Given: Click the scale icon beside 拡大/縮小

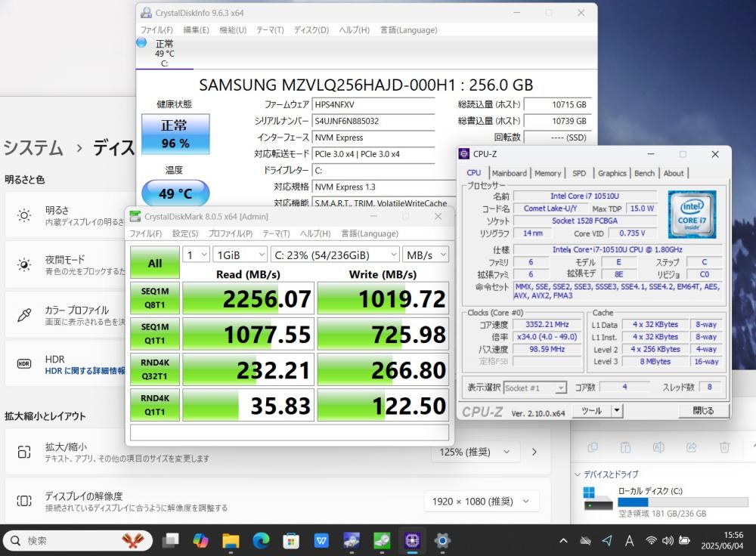Looking at the screenshot, I should [24, 452].
